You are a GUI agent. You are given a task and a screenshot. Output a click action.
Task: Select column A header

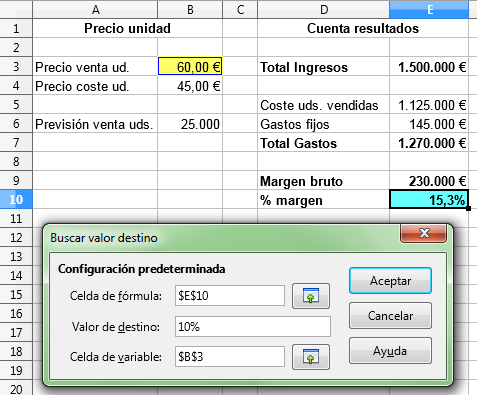tap(95, 9)
